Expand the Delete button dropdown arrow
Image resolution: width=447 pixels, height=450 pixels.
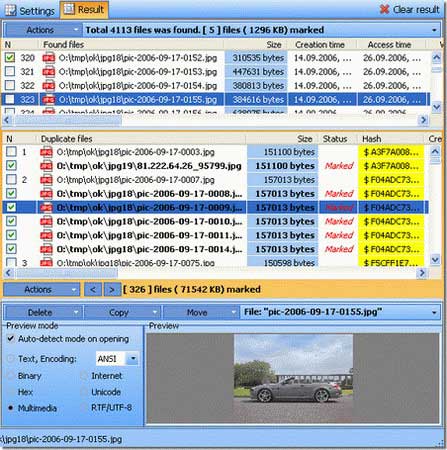click(x=76, y=313)
